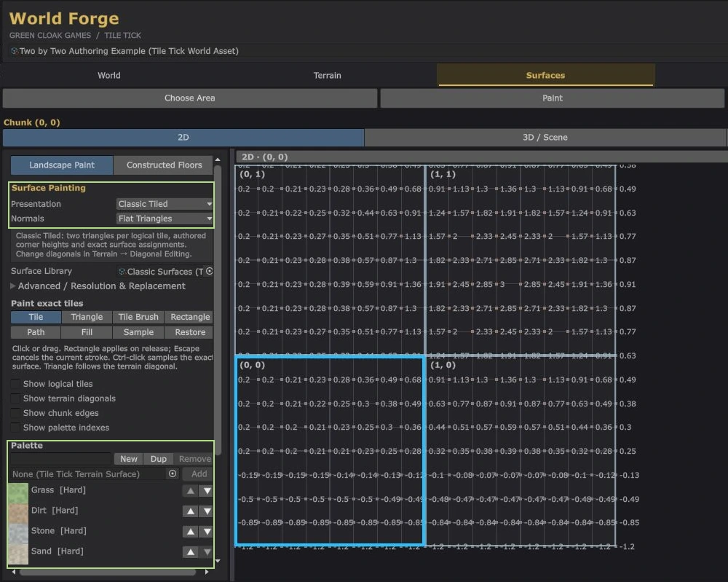Select the Choose Area mode
This screenshot has height=582, width=728.
tap(190, 98)
